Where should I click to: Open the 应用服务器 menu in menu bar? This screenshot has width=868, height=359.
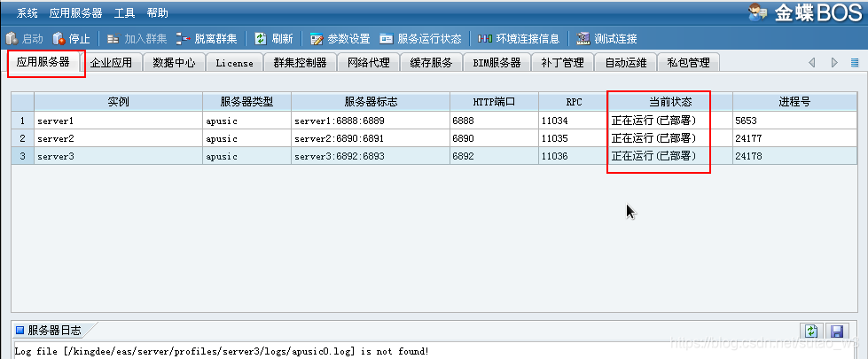[x=76, y=12]
